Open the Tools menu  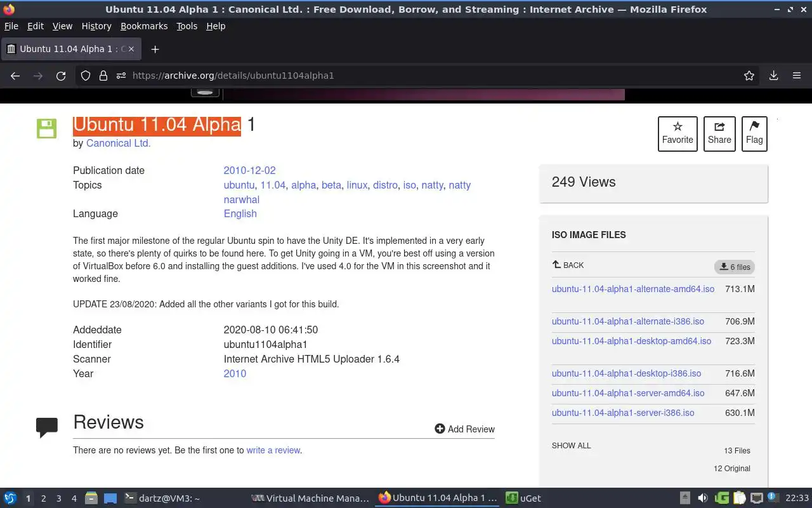(x=187, y=26)
